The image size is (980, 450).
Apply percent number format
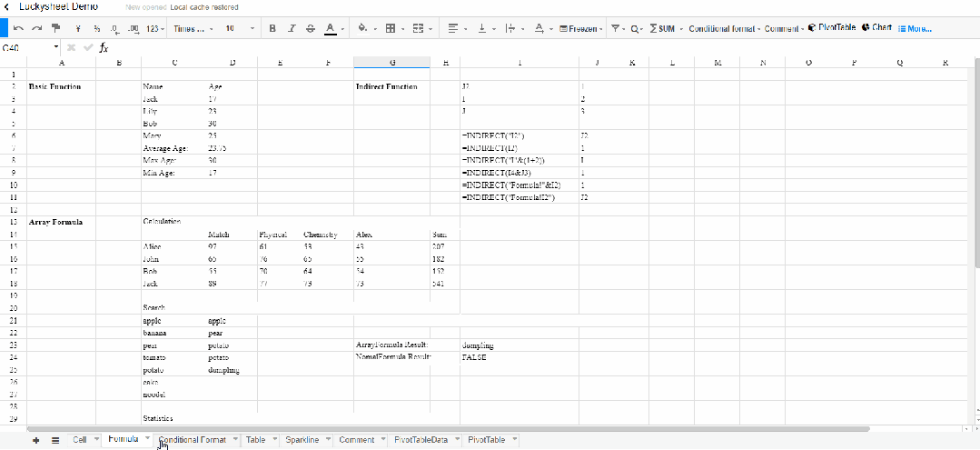coord(97,29)
